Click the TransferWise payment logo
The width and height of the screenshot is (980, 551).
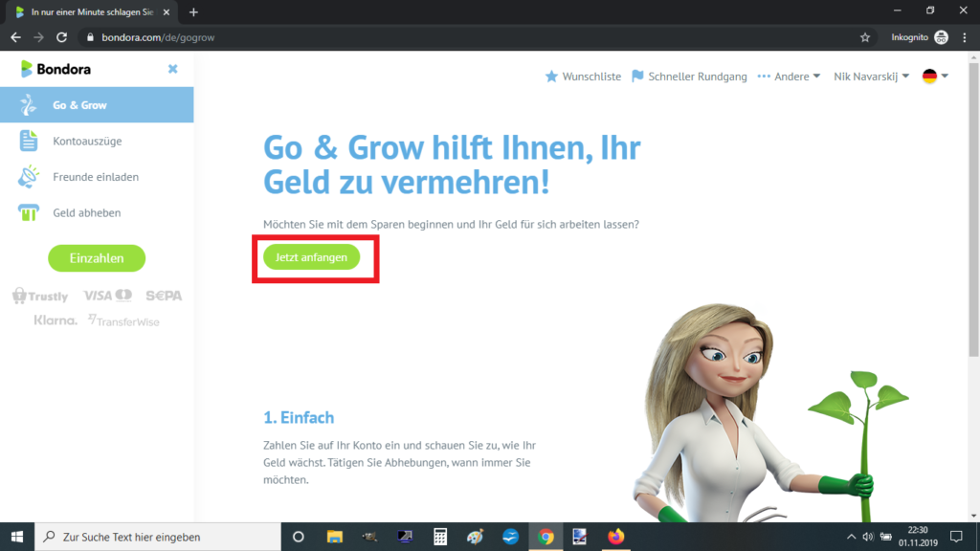[123, 320]
